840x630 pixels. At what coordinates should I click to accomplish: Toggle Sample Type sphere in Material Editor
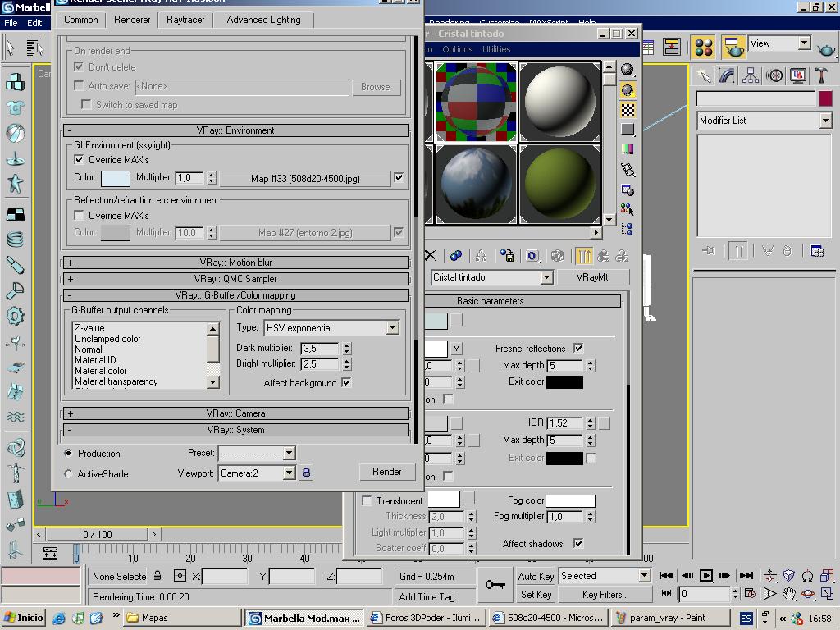[628, 69]
